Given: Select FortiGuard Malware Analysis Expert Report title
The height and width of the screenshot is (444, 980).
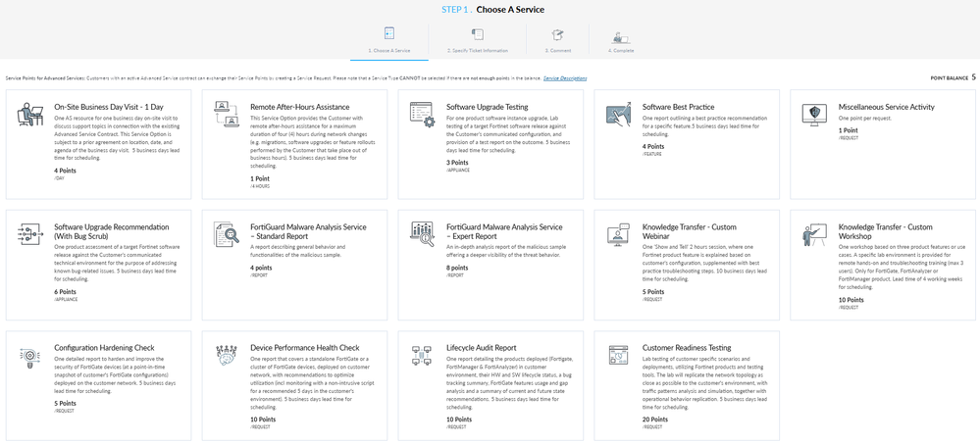Looking at the screenshot, I should tap(504, 231).
